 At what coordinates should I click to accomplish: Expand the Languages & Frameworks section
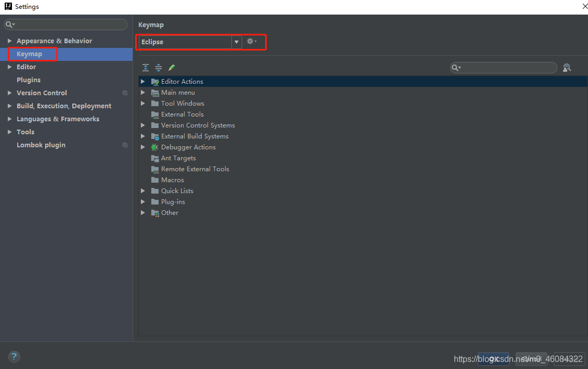[x=9, y=119]
